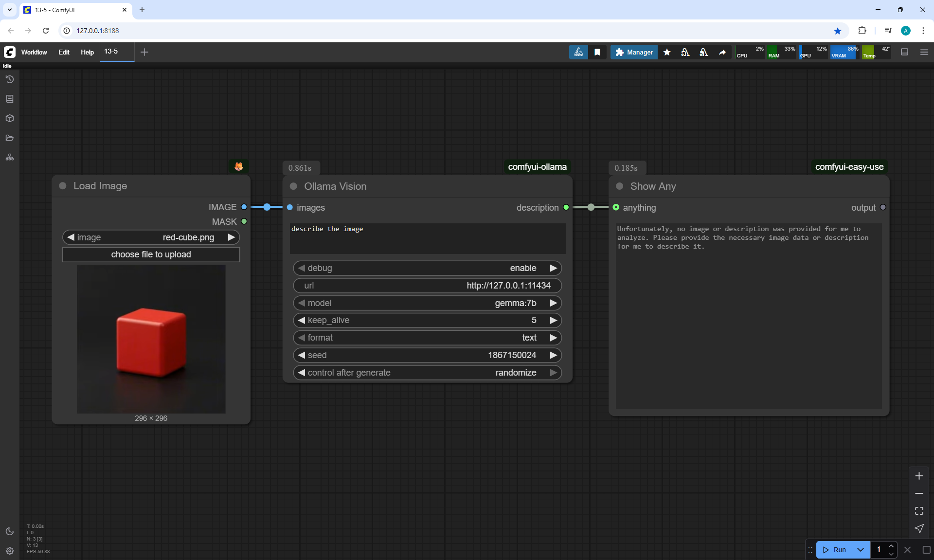Click the share arrow icon in toolbar

(722, 52)
